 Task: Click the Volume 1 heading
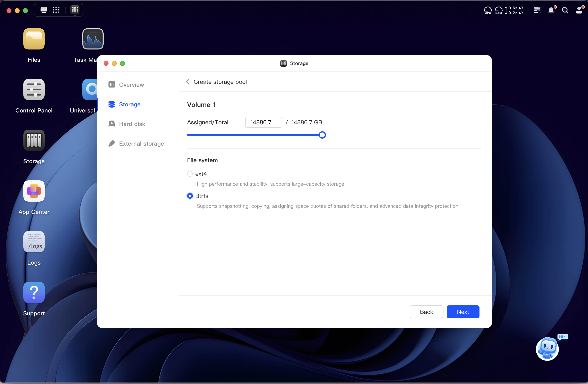pos(201,105)
